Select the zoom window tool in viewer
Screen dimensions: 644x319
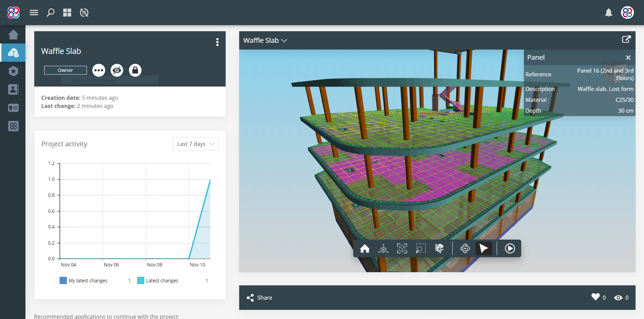pyautogui.click(x=421, y=249)
